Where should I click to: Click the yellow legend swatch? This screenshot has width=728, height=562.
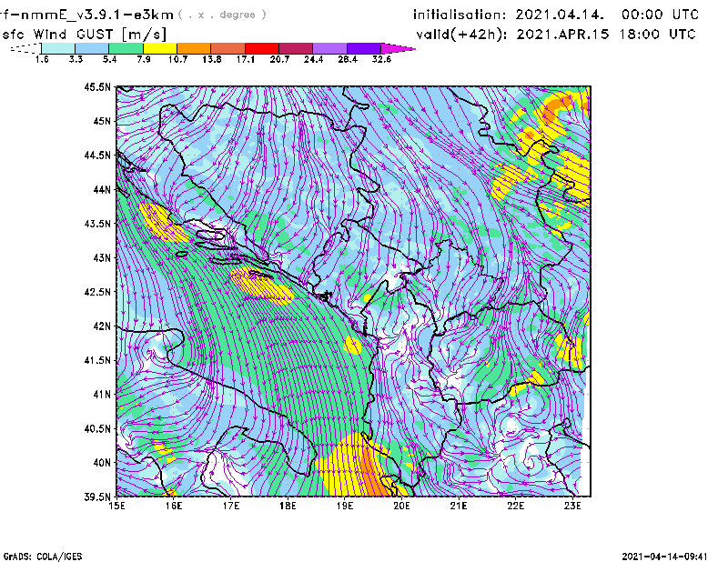click(160, 48)
